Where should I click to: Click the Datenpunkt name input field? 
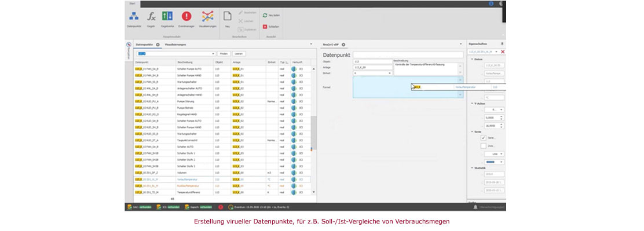click(x=408, y=54)
